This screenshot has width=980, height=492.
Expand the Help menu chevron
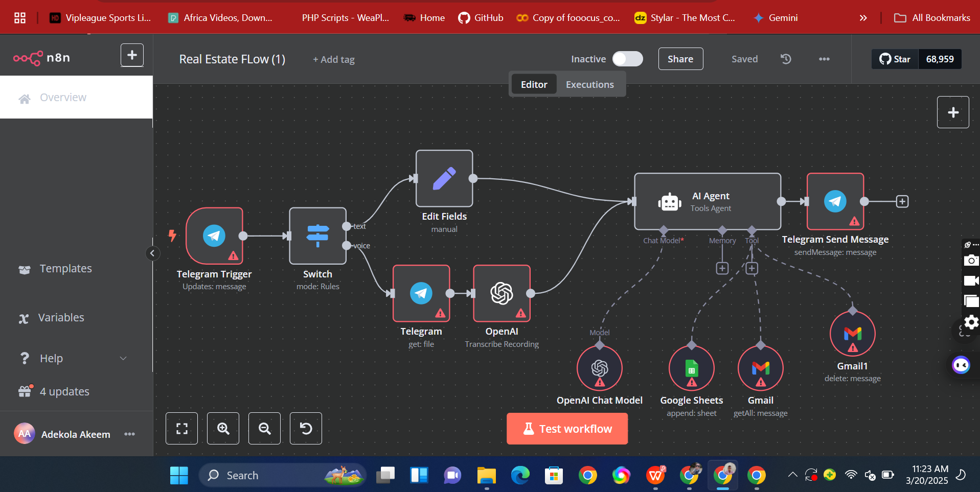(x=123, y=359)
